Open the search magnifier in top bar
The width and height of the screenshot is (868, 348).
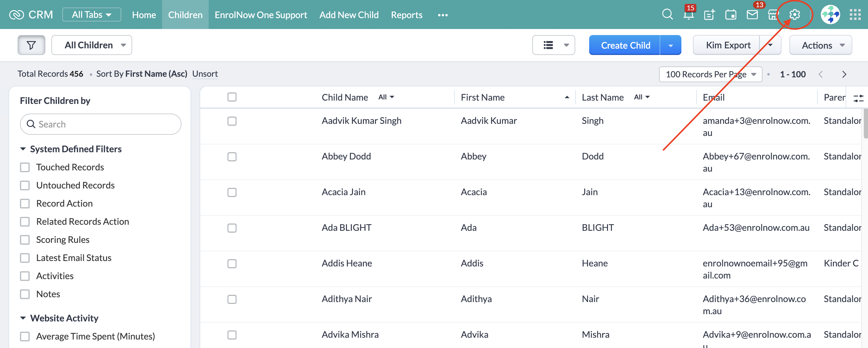pos(667,15)
